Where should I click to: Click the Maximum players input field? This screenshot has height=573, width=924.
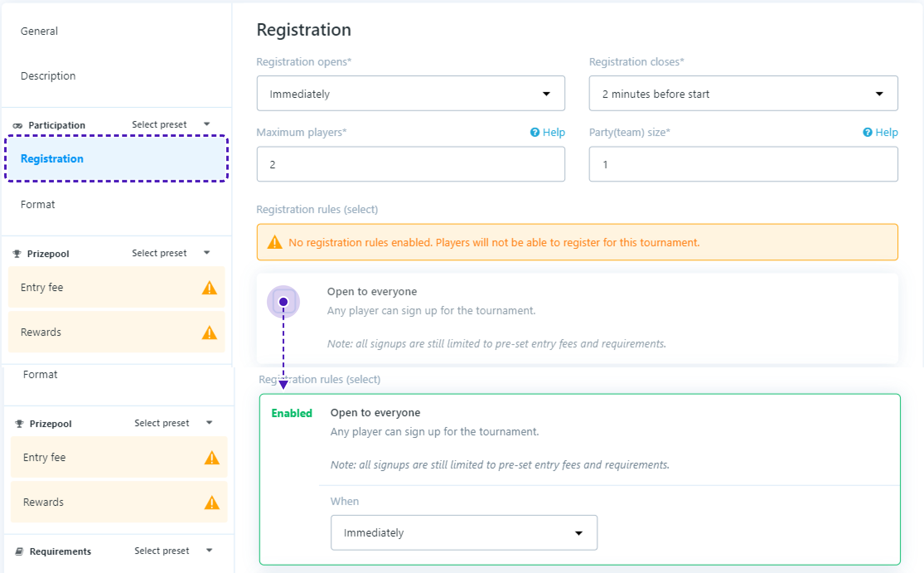coord(410,164)
